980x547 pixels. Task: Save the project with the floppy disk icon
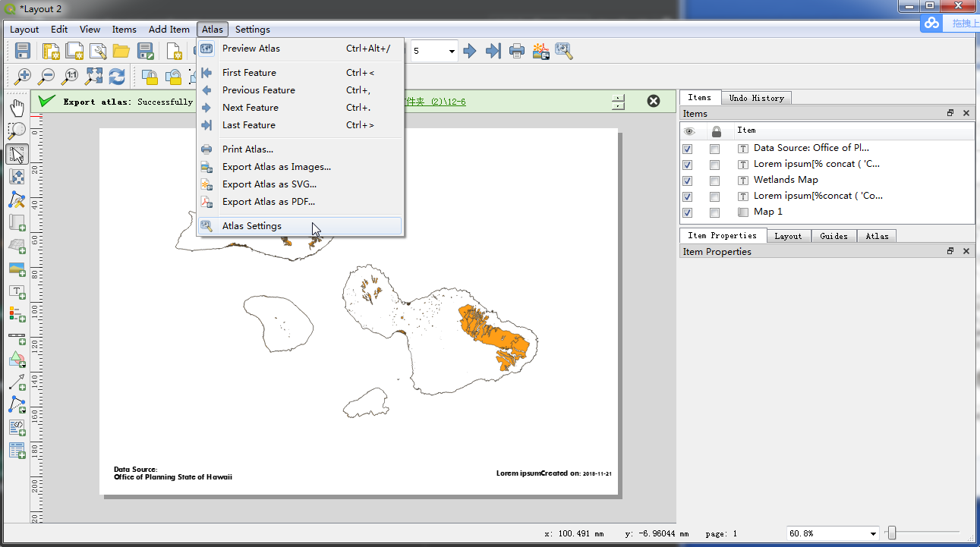[23, 51]
